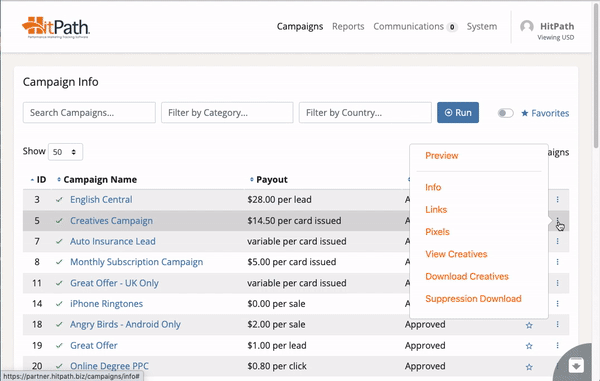The height and width of the screenshot is (381, 600).
Task: Click the download tray icon in corner
Action: [576, 365]
